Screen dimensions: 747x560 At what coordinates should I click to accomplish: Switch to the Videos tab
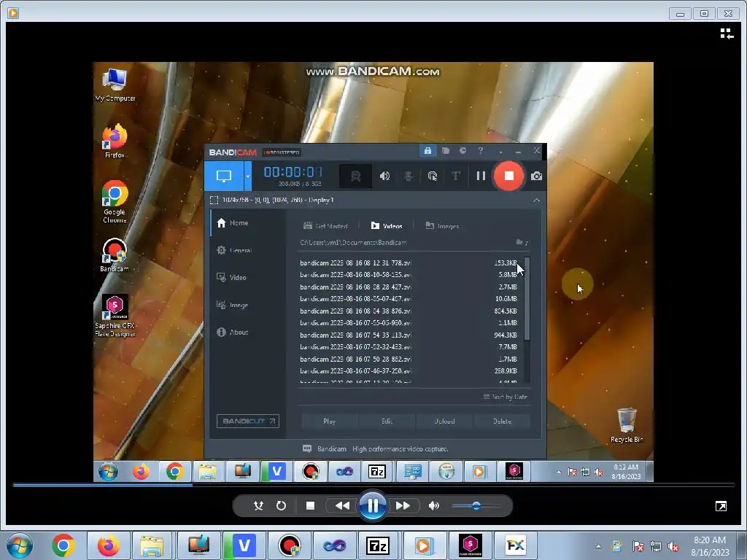387,226
